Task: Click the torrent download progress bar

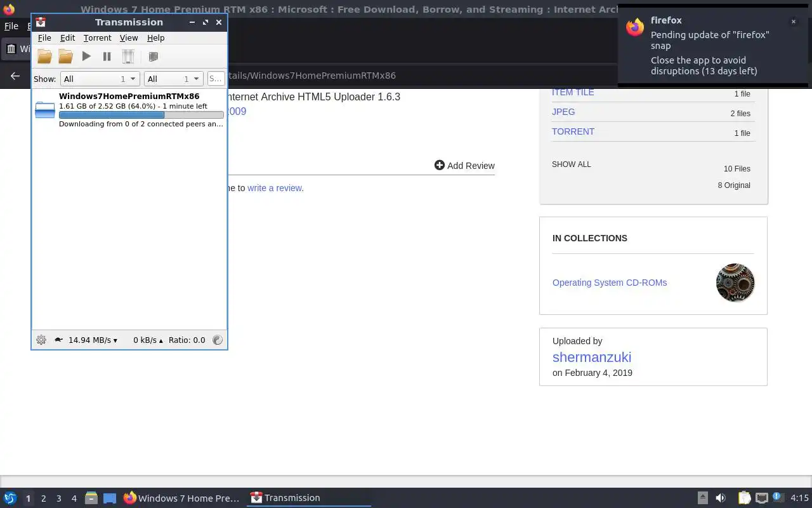Action: point(141,115)
